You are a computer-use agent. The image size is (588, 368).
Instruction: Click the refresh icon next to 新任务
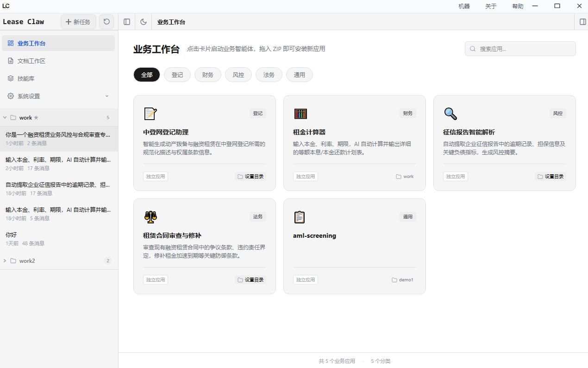(x=106, y=22)
